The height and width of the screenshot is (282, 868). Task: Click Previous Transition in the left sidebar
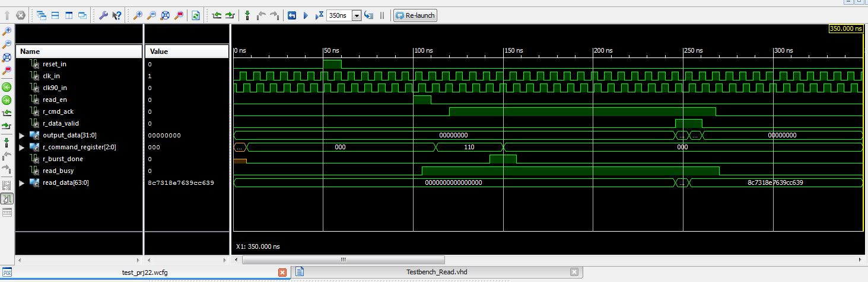[x=7, y=113]
